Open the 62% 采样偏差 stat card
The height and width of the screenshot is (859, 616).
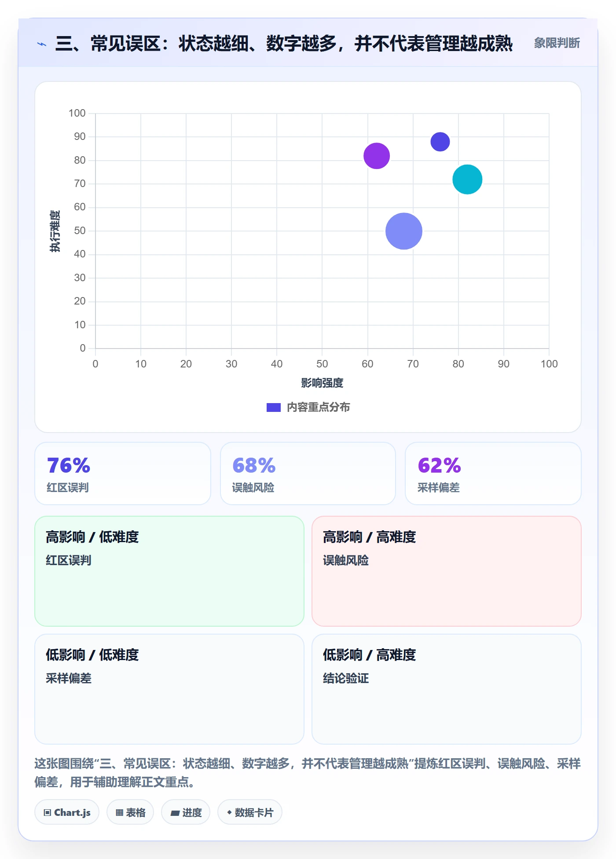[x=493, y=474]
